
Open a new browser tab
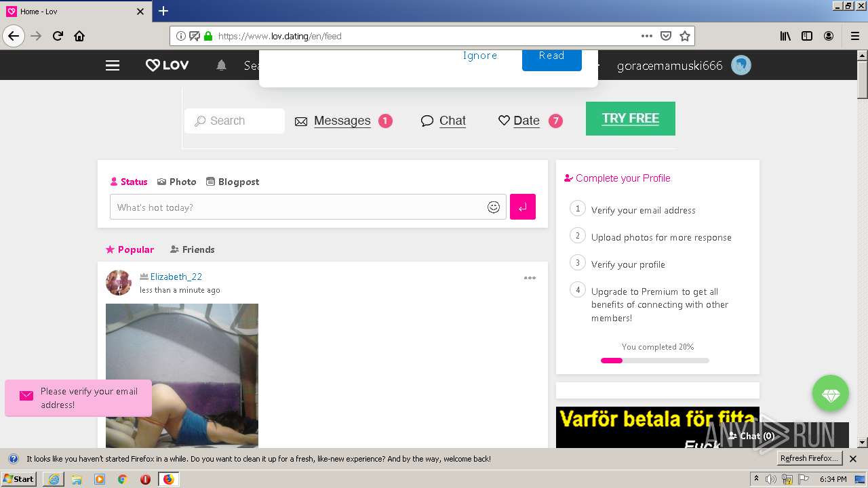[x=163, y=11]
